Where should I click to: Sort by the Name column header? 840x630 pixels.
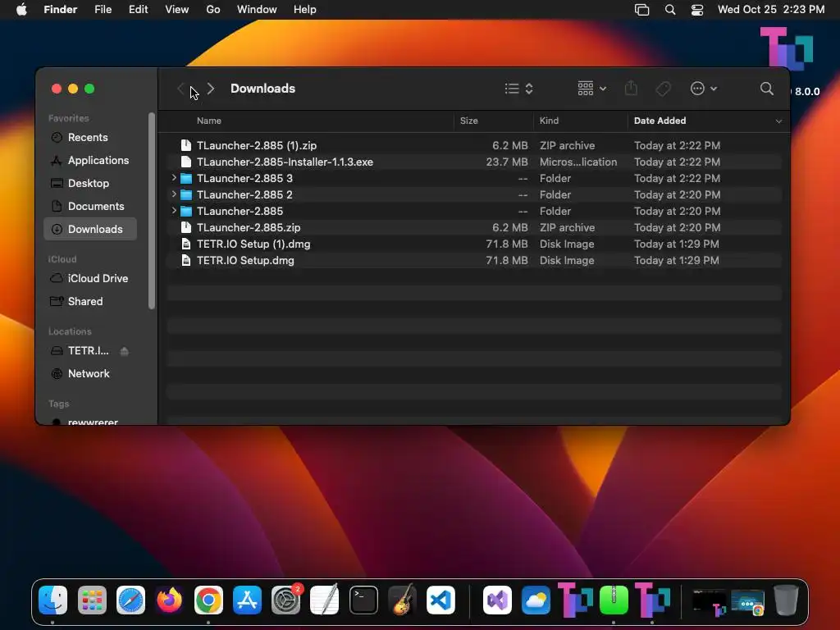[209, 121]
